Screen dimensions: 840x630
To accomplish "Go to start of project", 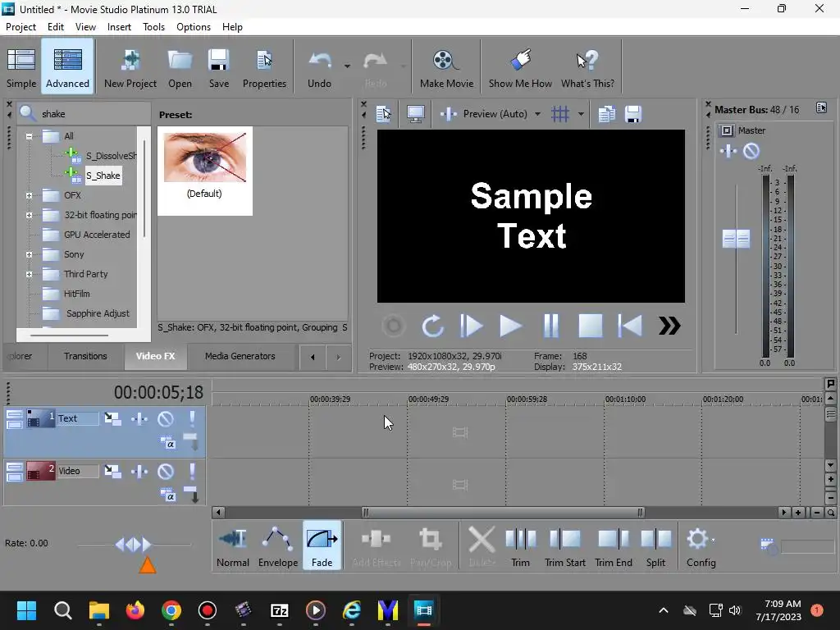I will tap(629, 326).
